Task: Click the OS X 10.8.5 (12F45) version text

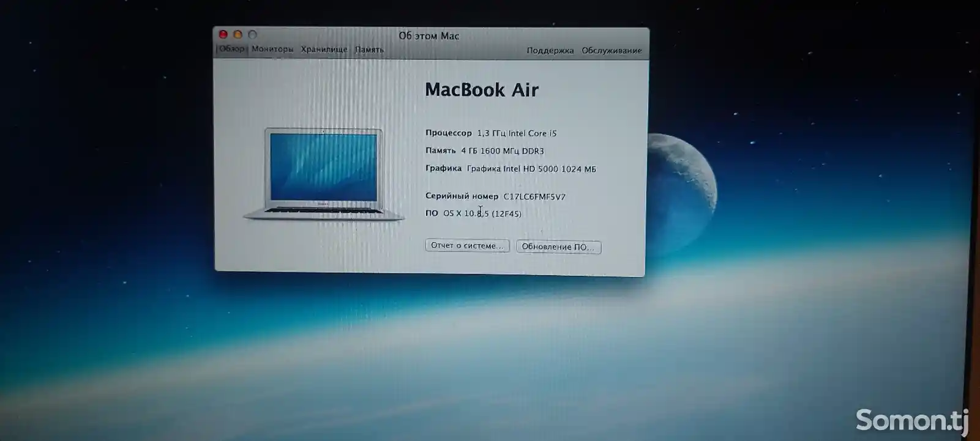Action: 482,213
